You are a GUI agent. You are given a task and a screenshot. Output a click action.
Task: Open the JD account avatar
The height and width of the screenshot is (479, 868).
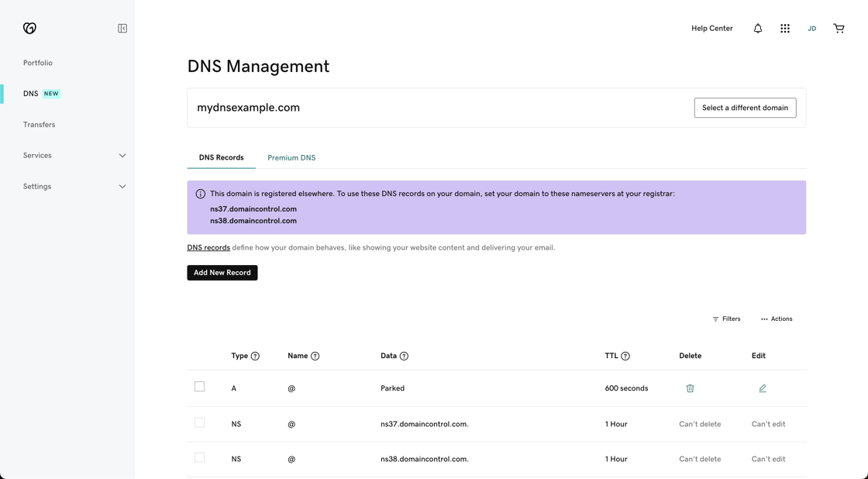[812, 28]
